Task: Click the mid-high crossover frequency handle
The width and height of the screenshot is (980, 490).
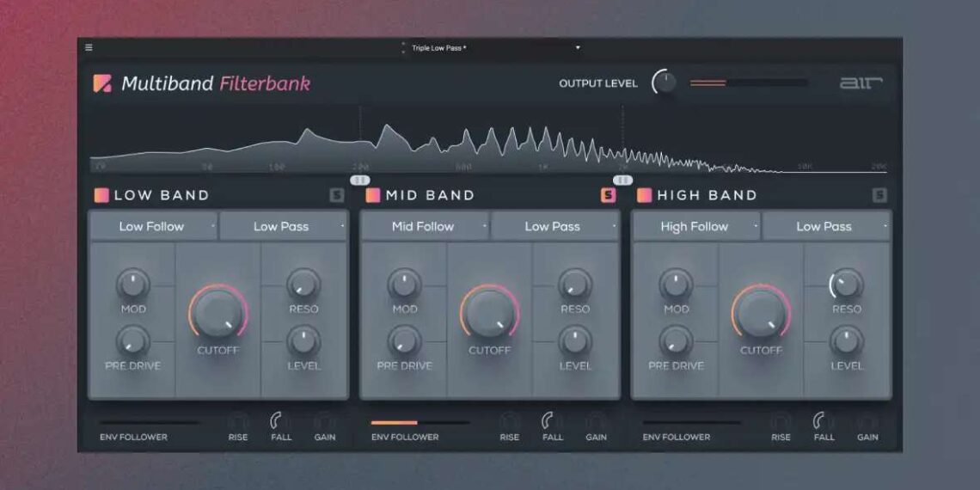Action: point(622,180)
